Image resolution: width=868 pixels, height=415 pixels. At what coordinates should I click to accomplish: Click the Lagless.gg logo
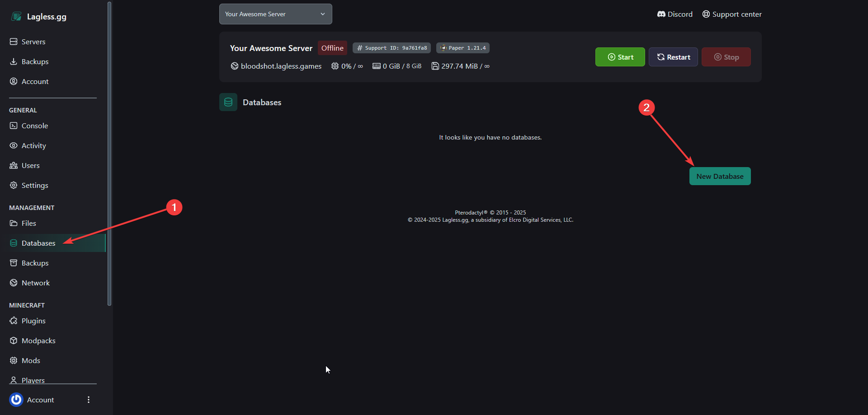pos(39,17)
